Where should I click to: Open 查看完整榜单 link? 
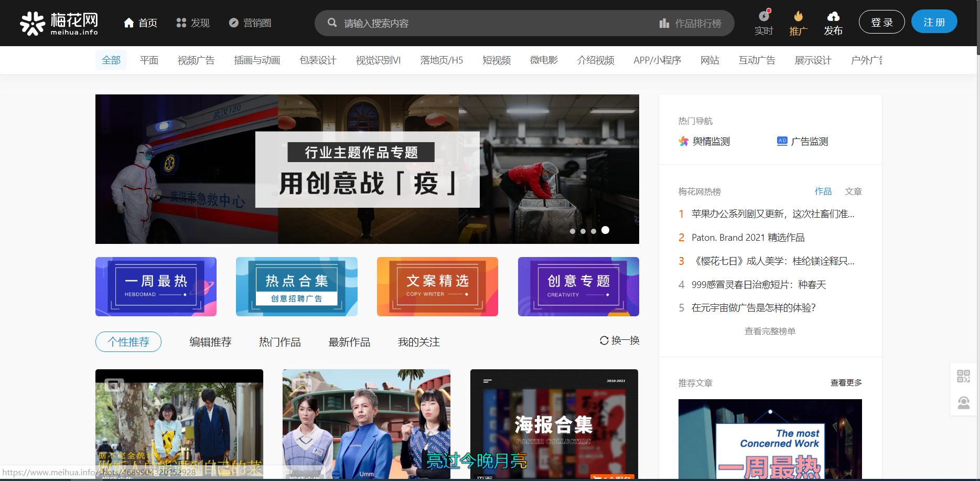coord(770,331)
